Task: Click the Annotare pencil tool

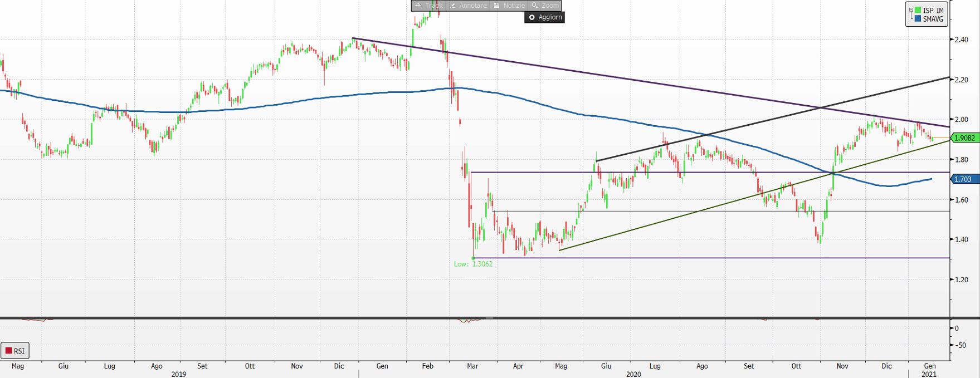Action: pyautogui.click(x=468, y=6)
